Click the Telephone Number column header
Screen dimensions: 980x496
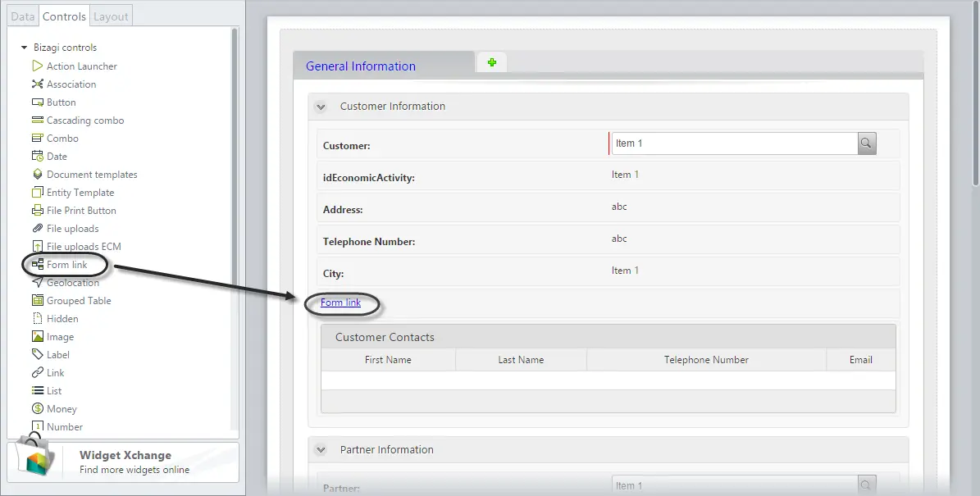[706, 360]
